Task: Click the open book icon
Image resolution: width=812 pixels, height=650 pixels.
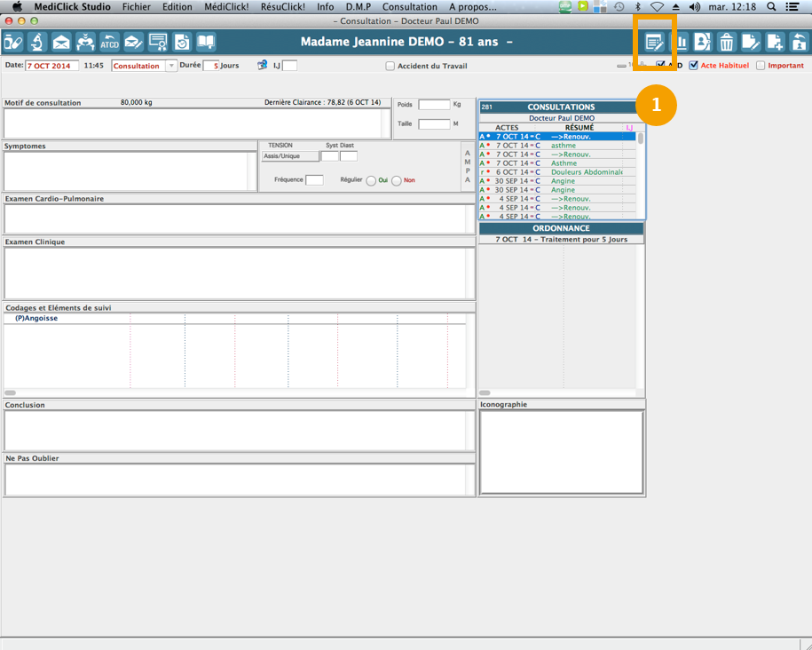Action: click(x=206, y=42)
